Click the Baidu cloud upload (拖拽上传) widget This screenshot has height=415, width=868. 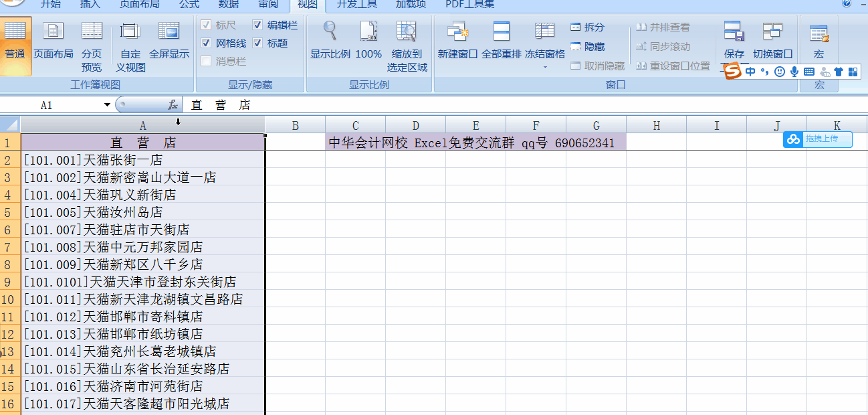click(818, 139)
